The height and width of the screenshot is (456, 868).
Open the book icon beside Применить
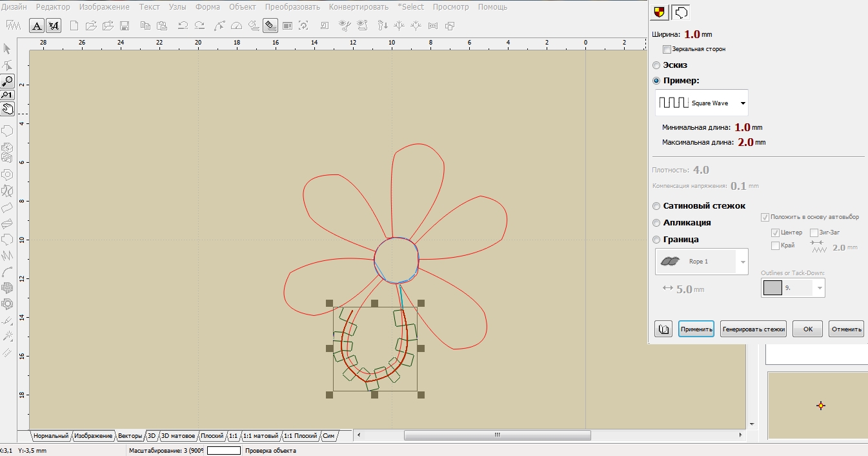coord(663,329)
